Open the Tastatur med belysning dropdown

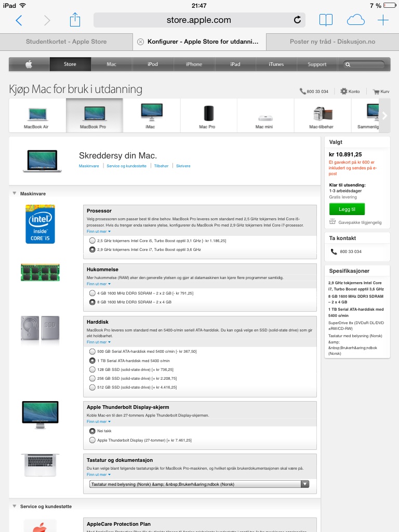click(x=199, y=484)
